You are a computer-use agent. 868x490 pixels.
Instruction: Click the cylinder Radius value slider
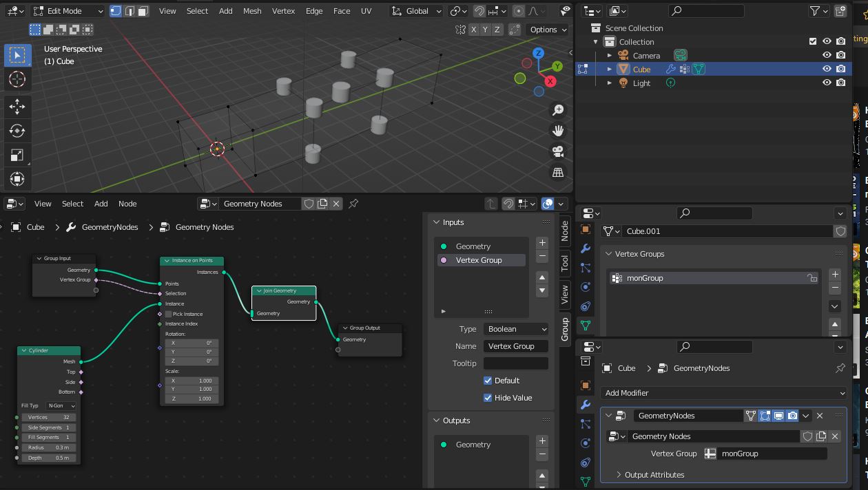point(48,448)
